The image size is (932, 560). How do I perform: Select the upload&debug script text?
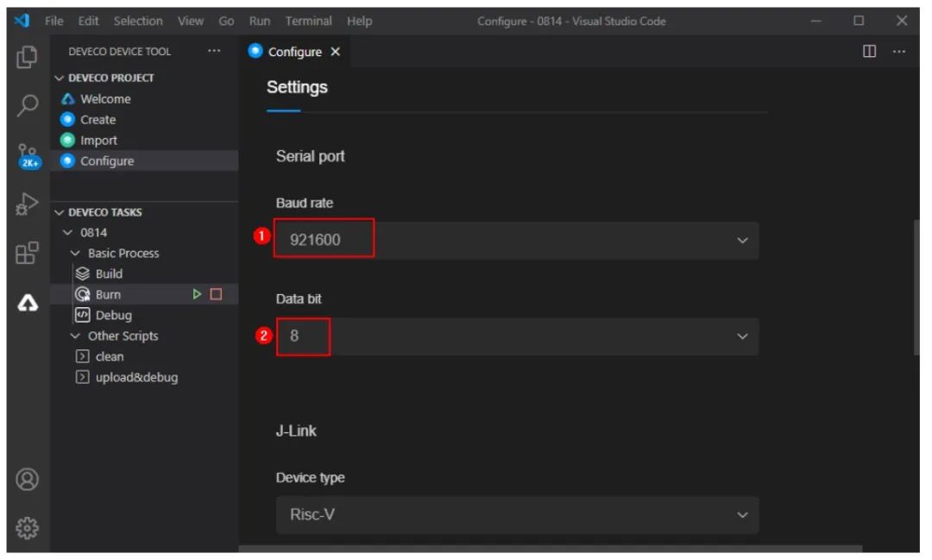tap(136, 377)
